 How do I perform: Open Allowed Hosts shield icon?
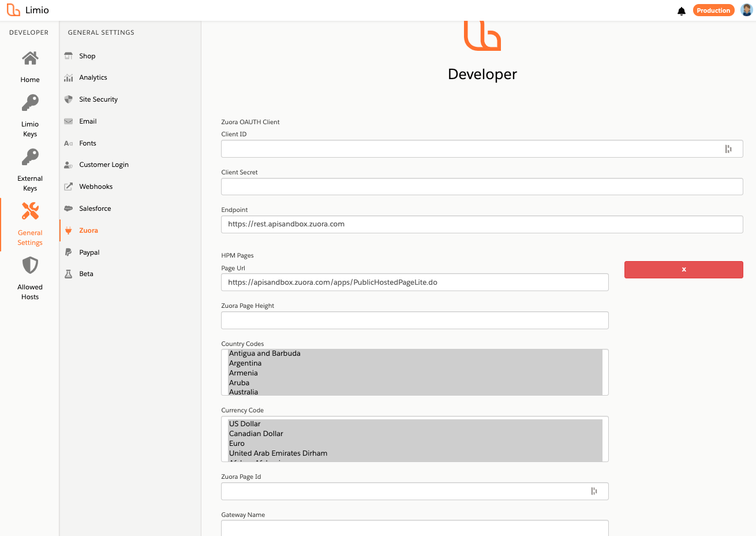coord(30,265)
